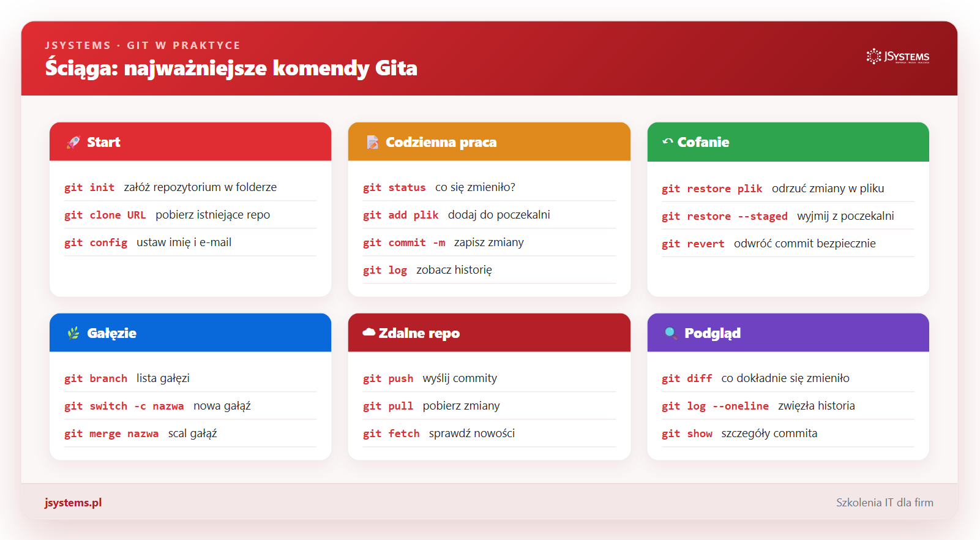Click description 'odrzuć zmiany w pliku'
Screen dimensions: 980x540
[x=828, y=189]
